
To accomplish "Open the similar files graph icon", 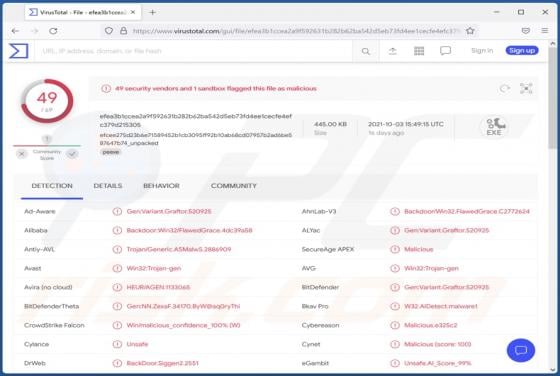I will (526, 88).
